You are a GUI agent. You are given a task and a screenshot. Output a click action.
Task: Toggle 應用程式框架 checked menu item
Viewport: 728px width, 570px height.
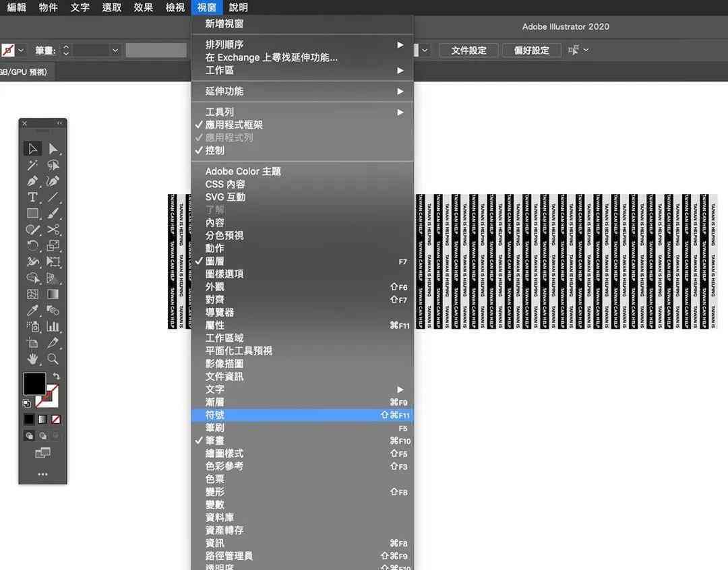(302, 125)
